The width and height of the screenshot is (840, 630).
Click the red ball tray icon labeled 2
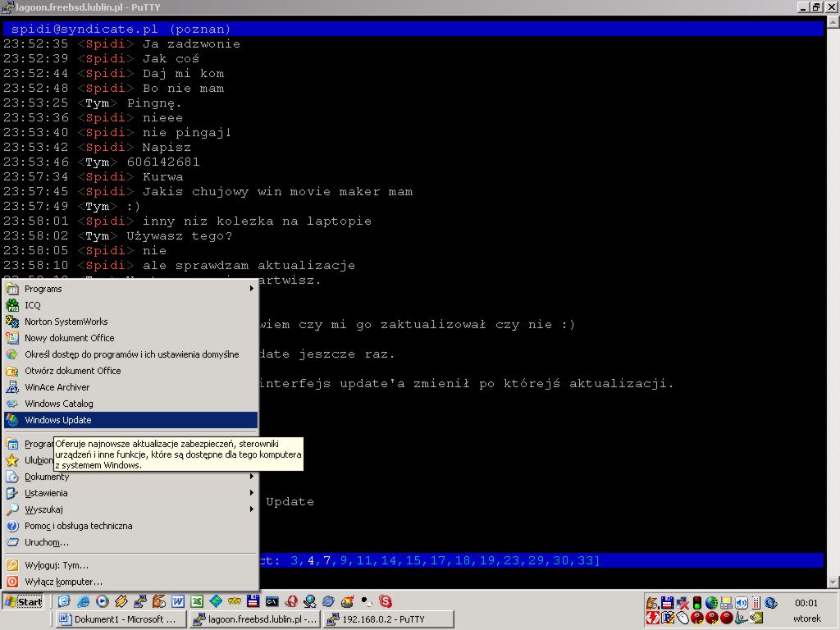(712, 617)
